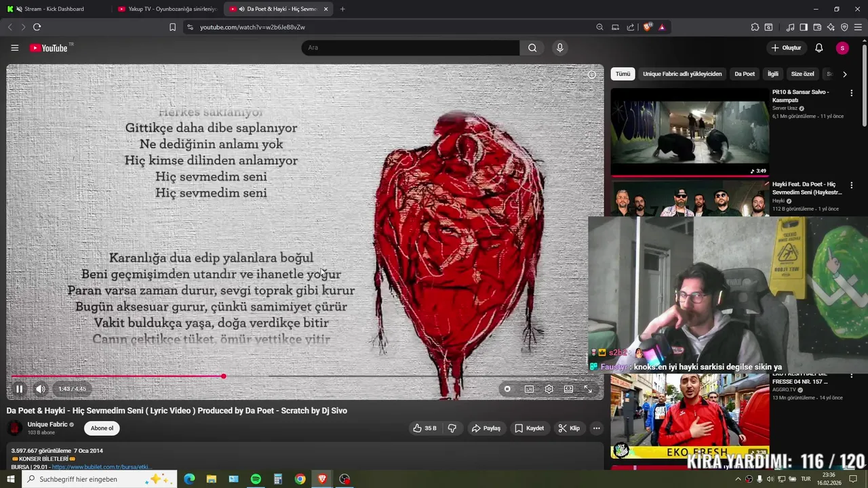Open the Brave Wallet icon

[817, 27]
